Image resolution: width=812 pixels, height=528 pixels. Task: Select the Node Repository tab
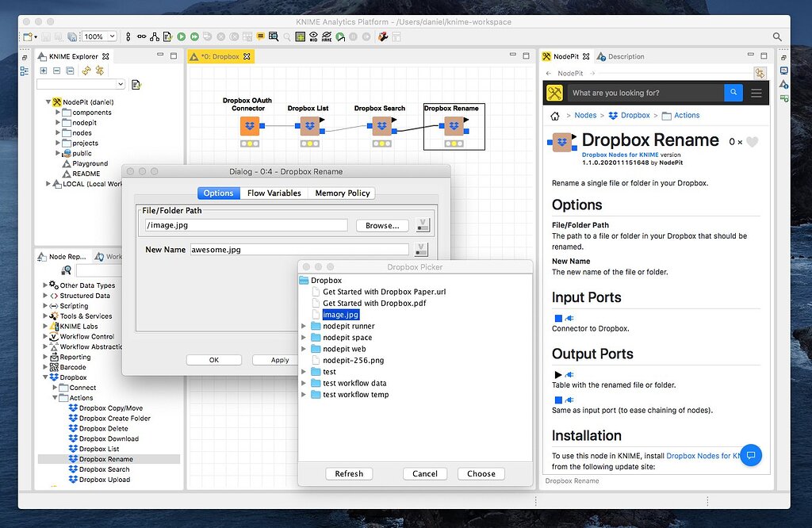(62, 256)
